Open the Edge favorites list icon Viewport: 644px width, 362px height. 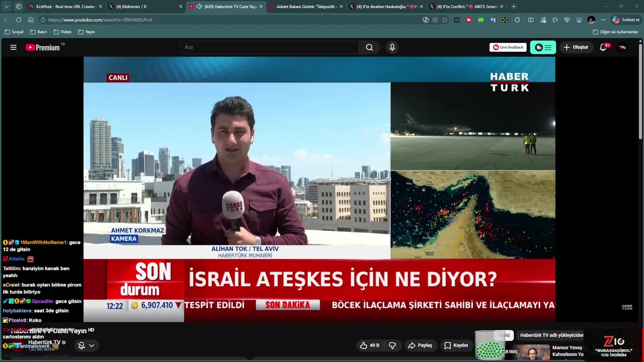pos(555,20)
